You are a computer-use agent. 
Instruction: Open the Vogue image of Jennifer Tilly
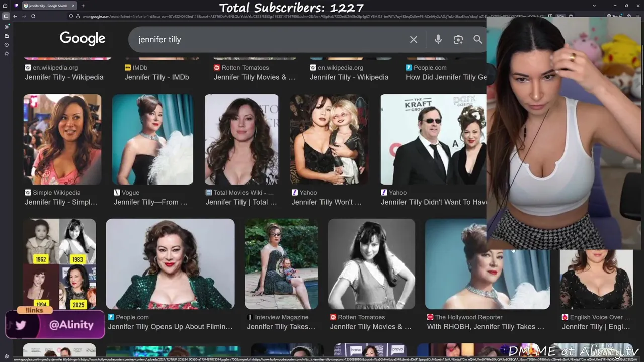tap(152, 139)
